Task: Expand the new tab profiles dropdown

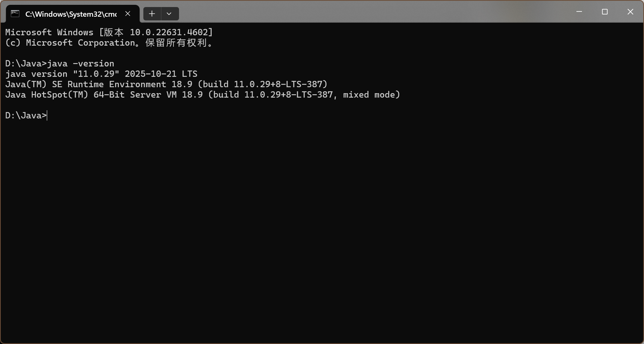Action: [x=169, y=14]
